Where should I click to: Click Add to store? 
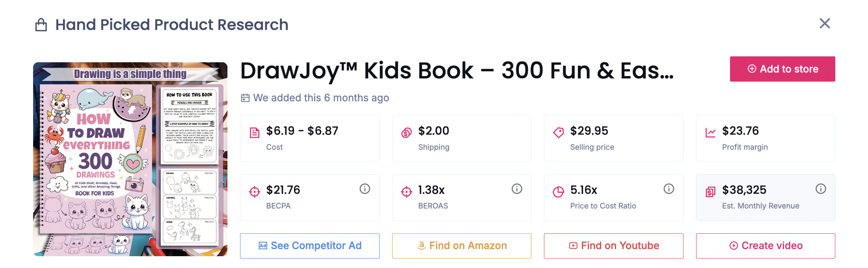782,69
